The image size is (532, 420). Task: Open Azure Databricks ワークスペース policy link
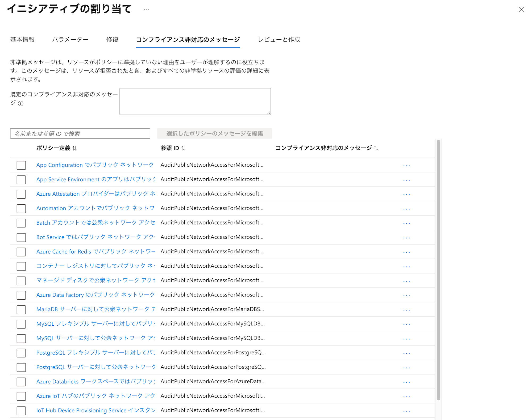(x=96, y=381)
